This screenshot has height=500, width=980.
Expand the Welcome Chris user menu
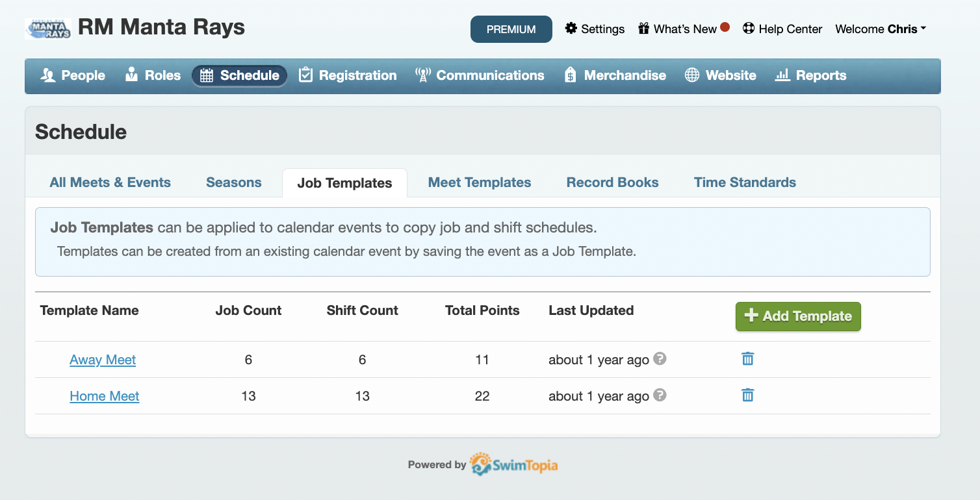pyautogui.click(x=881, y=29)
